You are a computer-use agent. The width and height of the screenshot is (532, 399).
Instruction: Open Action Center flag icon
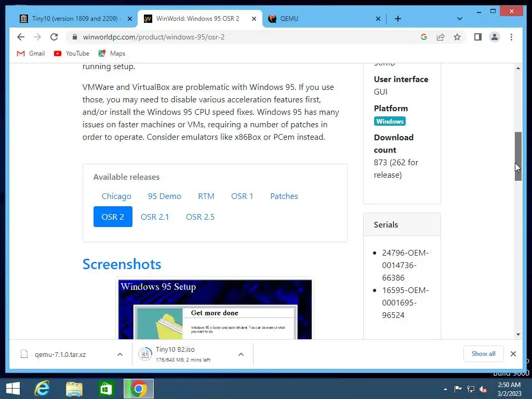coord(458,389)
